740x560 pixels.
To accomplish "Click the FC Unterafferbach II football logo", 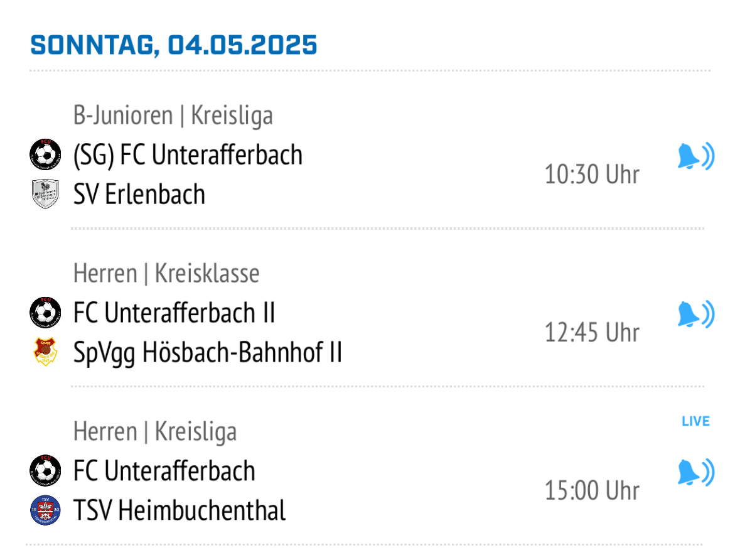I will pyautogui.click(x=45, y=312).
